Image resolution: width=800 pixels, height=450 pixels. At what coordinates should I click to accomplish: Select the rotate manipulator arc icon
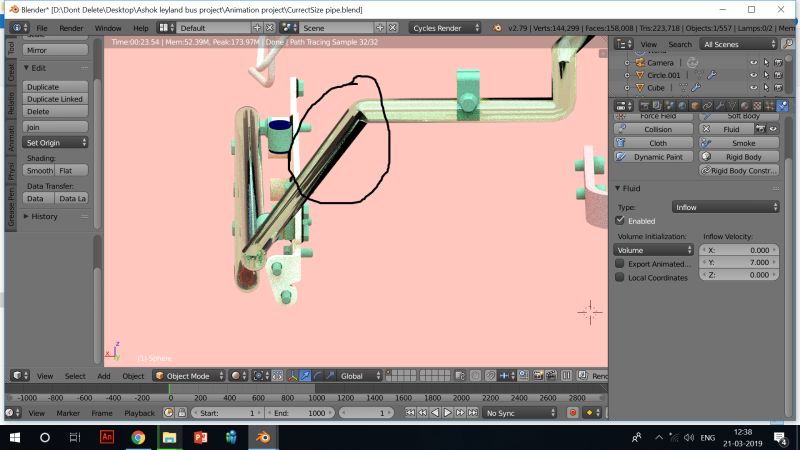pyautogui.click(x=317, y=376)
